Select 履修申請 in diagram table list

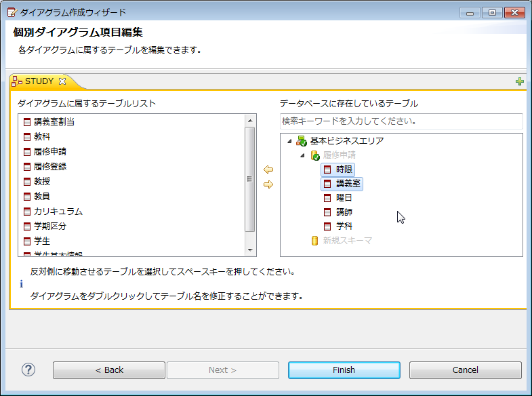pos(50,152)
